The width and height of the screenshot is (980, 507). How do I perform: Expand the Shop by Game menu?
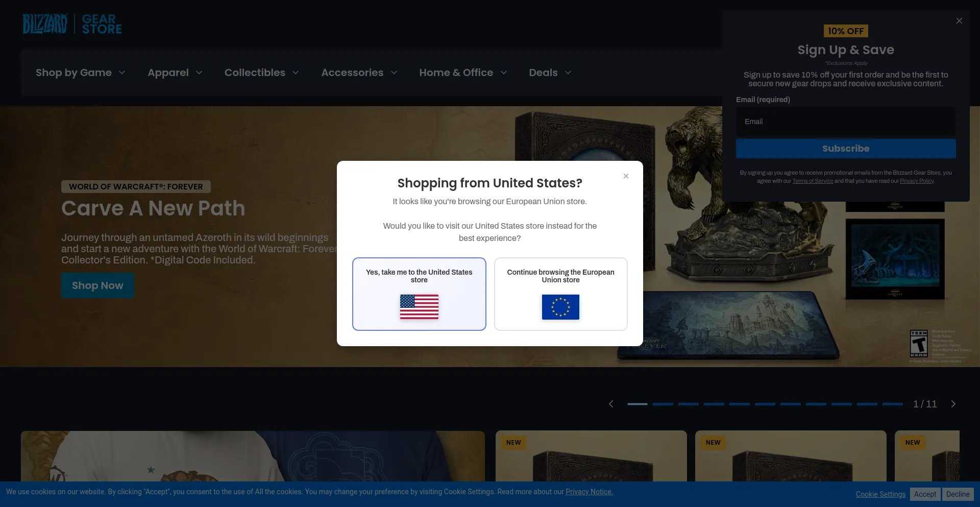(80, 73)
